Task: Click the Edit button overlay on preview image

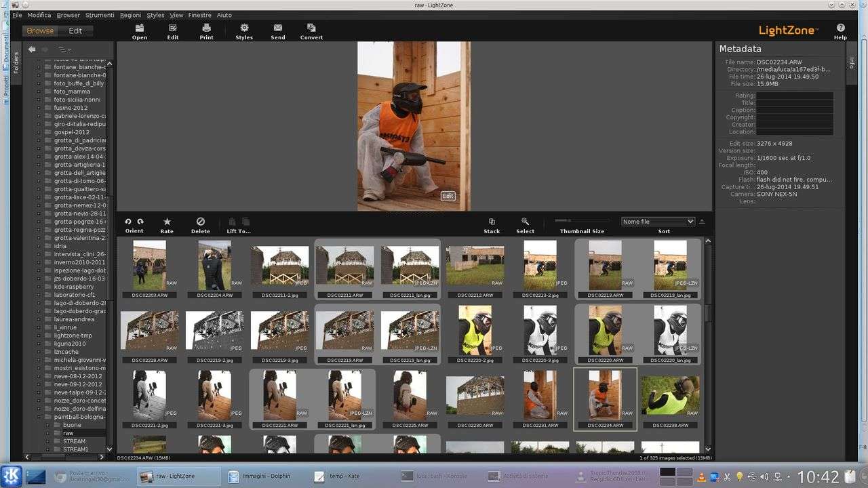Action: pos(448,196)
